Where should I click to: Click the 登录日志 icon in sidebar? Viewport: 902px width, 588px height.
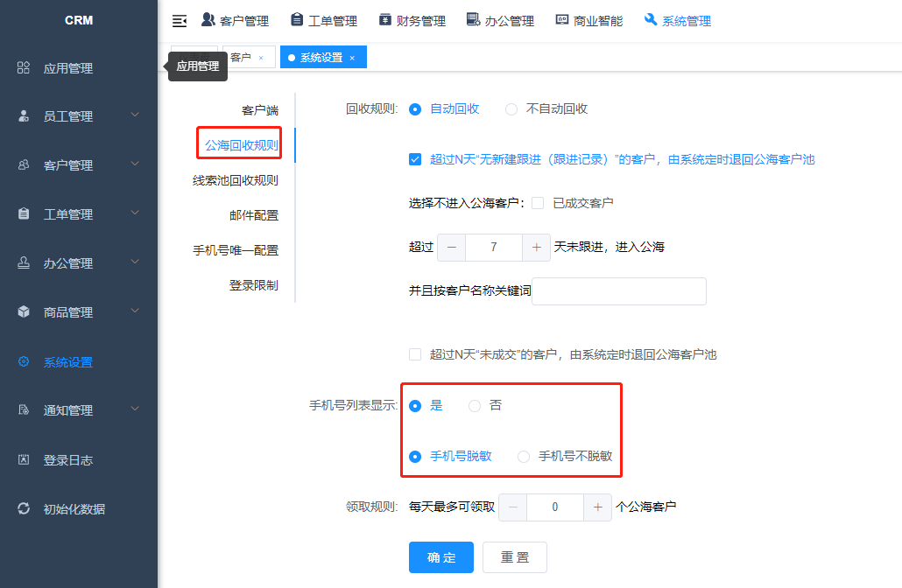point(24,459)
